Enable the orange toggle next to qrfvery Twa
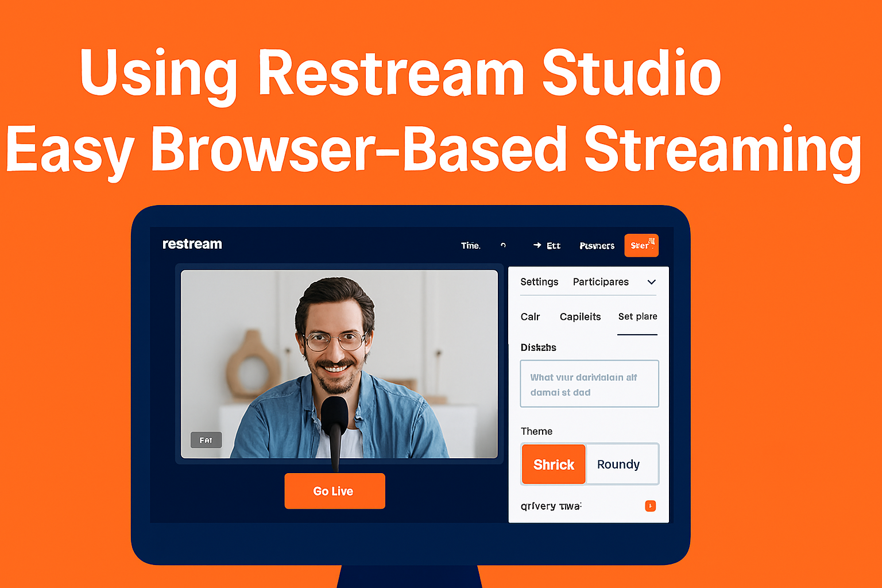Viewport: 882px width, 588px height. tap(650, 506)
